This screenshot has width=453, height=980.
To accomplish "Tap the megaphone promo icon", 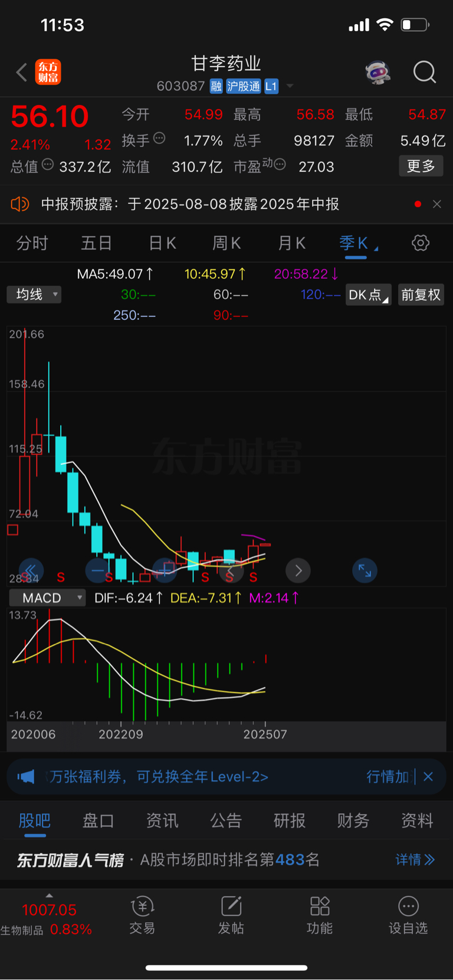I will pos(26,777).
